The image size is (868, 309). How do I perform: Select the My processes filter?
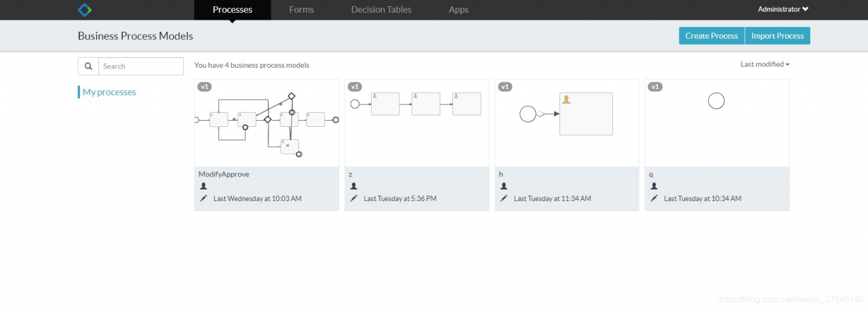[x=109, y=92]
